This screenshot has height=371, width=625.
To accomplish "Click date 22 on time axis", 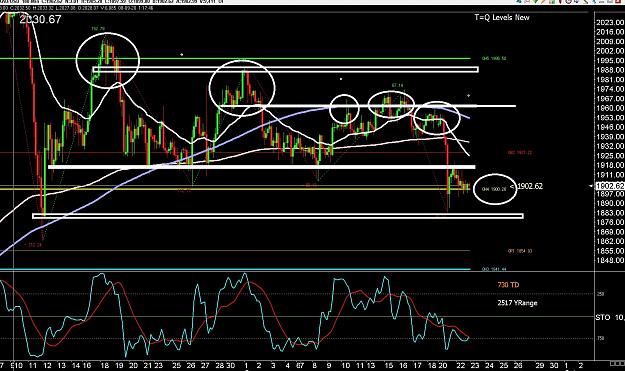I will pos(460,365).
